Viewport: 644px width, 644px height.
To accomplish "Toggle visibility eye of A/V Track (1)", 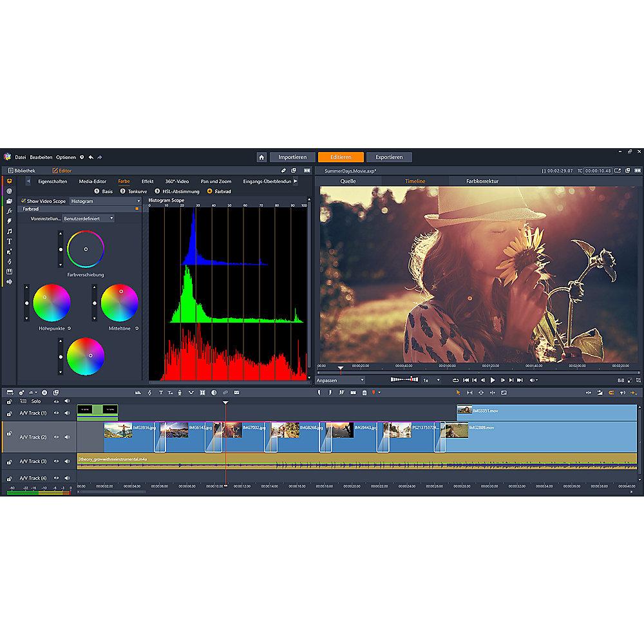I will 56,413.
